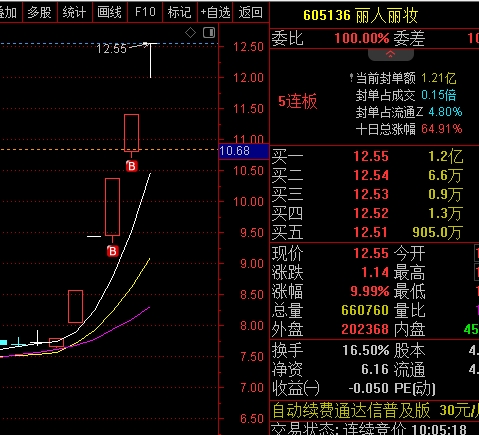Click the exclamation icon beside 当前封单额
479x435 pixels.
coord(351,78)
